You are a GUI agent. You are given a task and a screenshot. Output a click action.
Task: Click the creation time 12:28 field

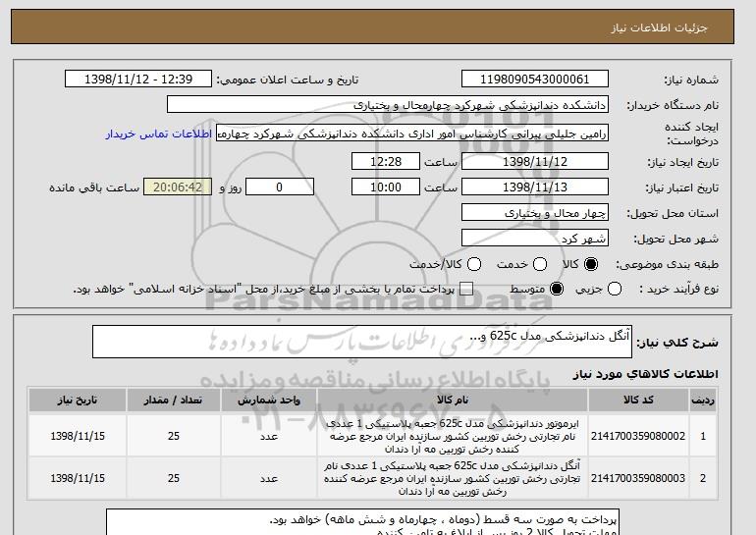click(x=386, y=161)
